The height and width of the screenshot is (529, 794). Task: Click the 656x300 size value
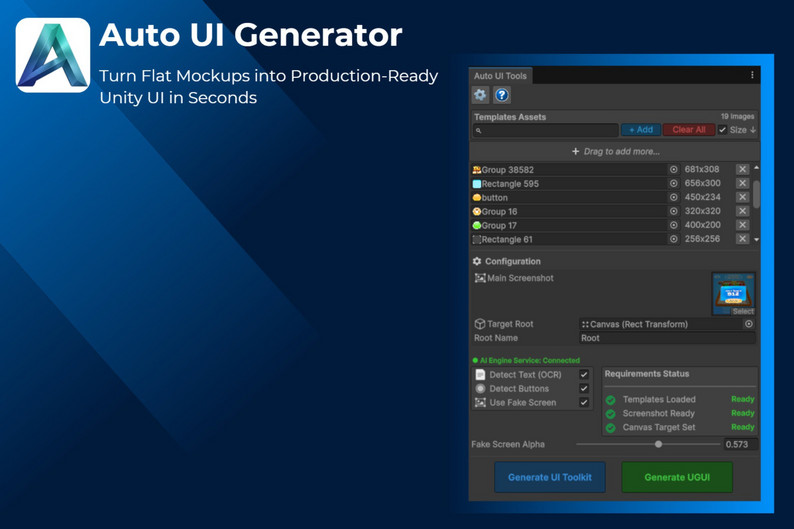coord(702,183)
